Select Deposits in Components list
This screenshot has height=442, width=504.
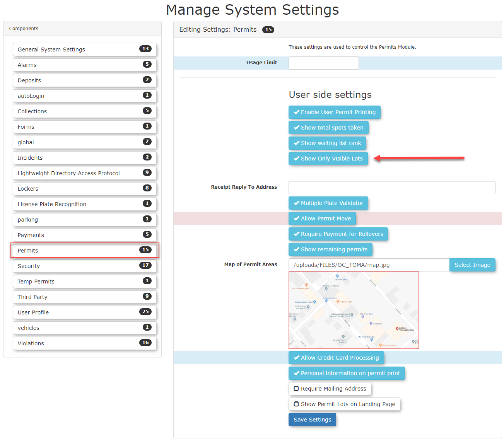pyautogui.click(x=85, y=80)
